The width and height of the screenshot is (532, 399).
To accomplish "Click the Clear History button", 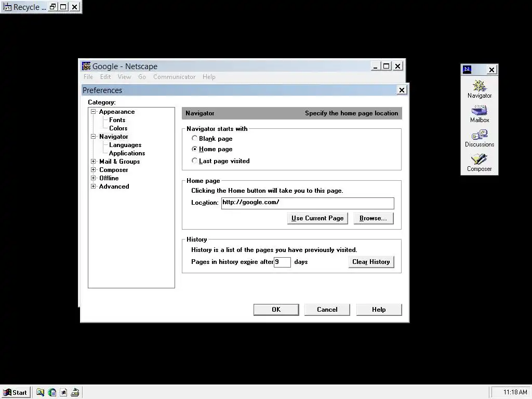I will [371, 262].
